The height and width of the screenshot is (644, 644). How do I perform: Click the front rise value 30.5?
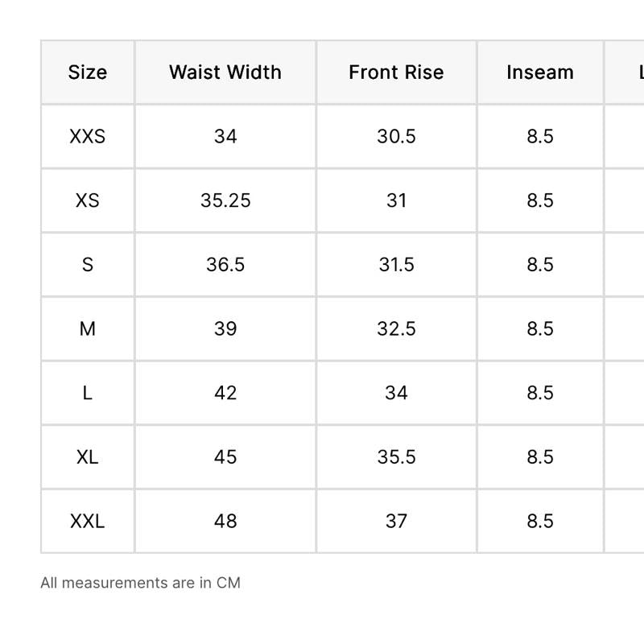tap(396, 137)
